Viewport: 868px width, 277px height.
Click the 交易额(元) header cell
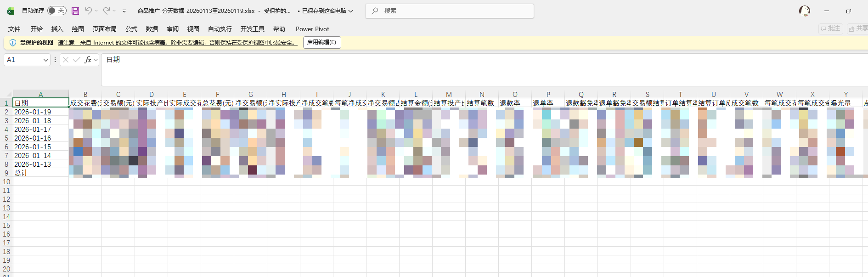(x=118, y=103)
